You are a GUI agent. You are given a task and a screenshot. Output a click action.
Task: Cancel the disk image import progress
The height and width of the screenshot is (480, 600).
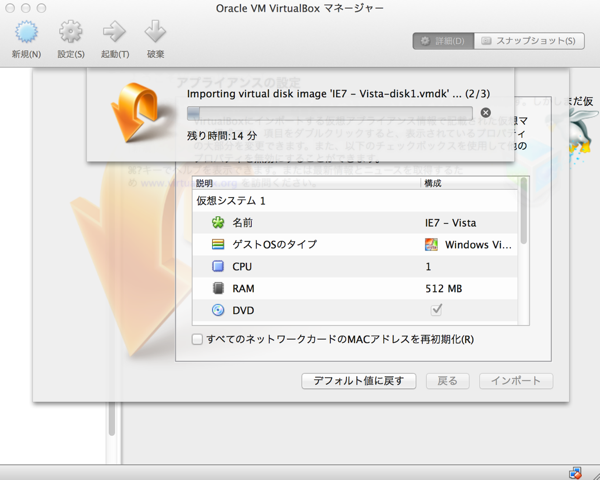(x=486, y=113)
